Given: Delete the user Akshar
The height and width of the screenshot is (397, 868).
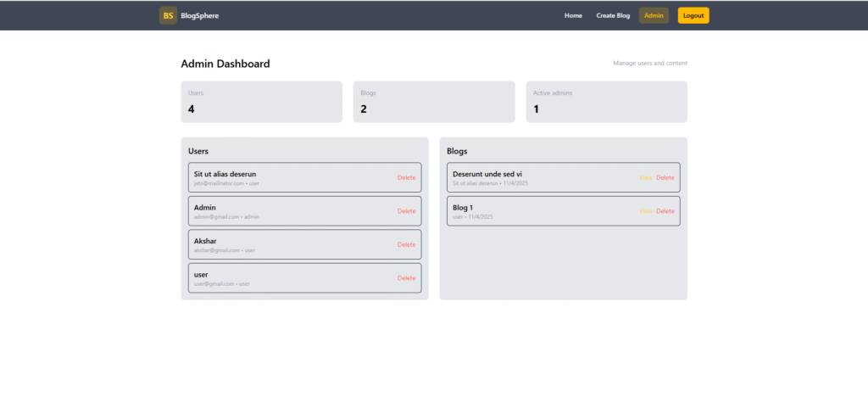Looking at the screenshot, I should tap(407, 244).
